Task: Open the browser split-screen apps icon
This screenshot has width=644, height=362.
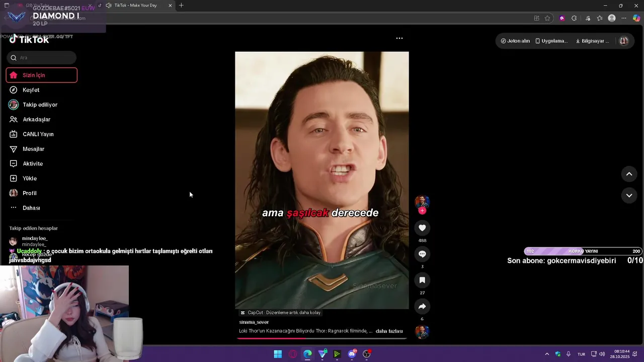Action: coord(536,18)
